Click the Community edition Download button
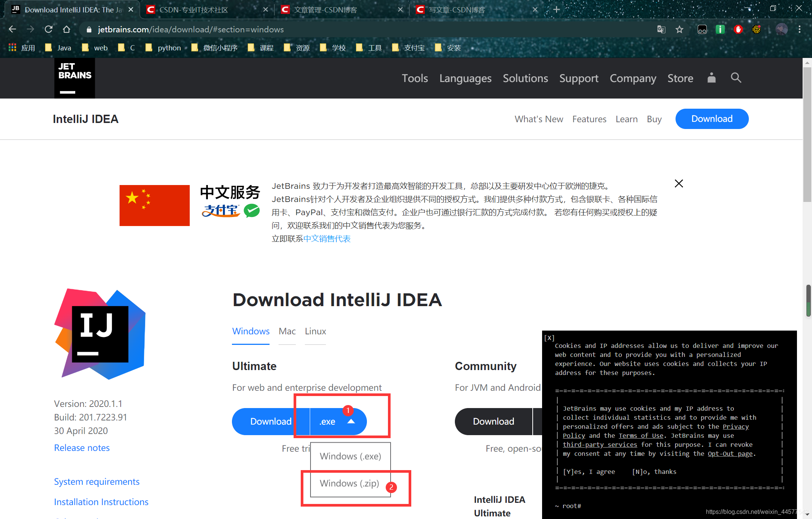Image resolution: width=812 pixels, height=519 pixels. coord(494,422)
